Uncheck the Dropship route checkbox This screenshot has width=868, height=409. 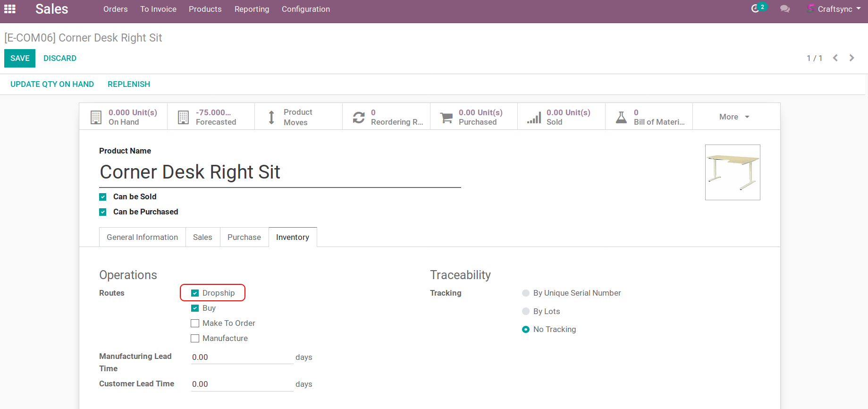click(x=195, y=293)
